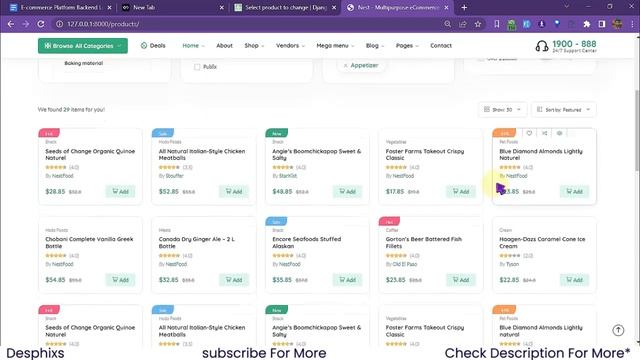Back to top arrow button
Screen dimensions: 640x360
(618, 330)
